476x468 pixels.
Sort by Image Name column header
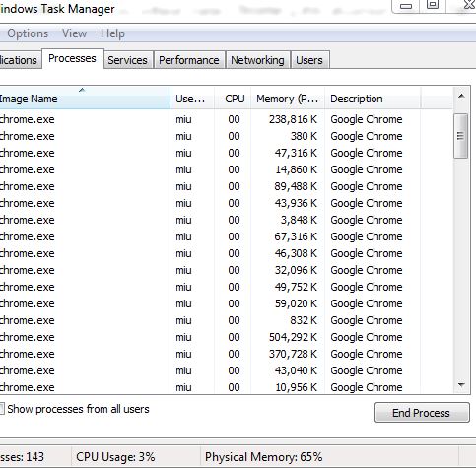pos(85,99)
